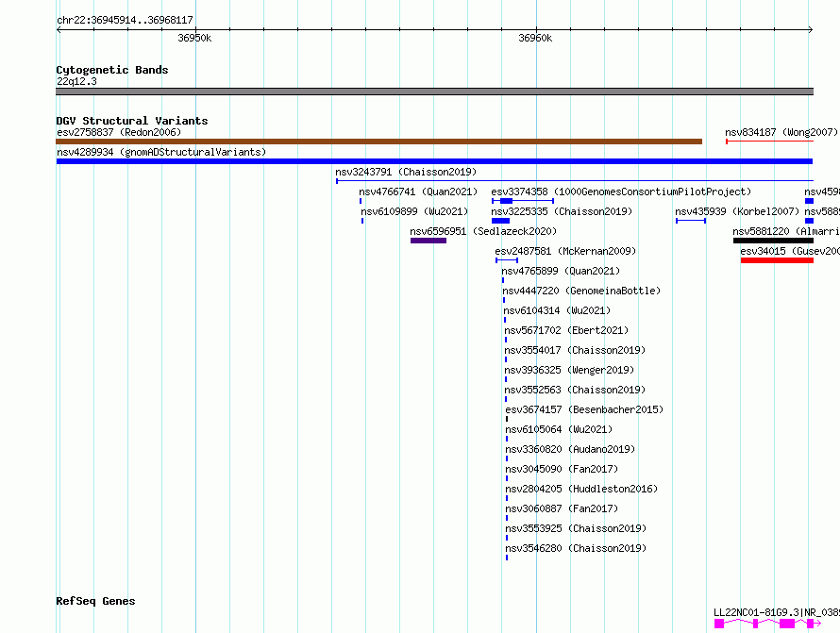Click the LL22NC01-81G9.3 magenta gene glyph
The height and width of the screenshot is (633, 840).
pyautogui.click(x=767, y=624)
